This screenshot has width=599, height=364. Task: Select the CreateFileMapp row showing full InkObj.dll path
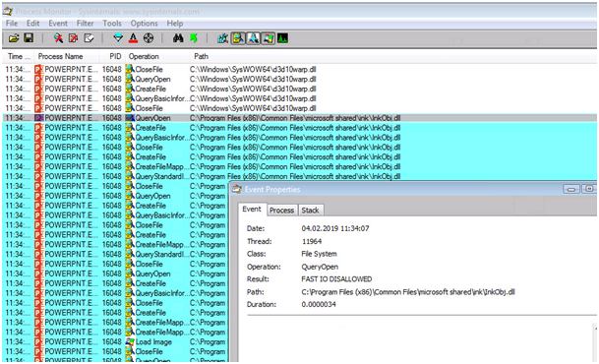coord(299,166)
